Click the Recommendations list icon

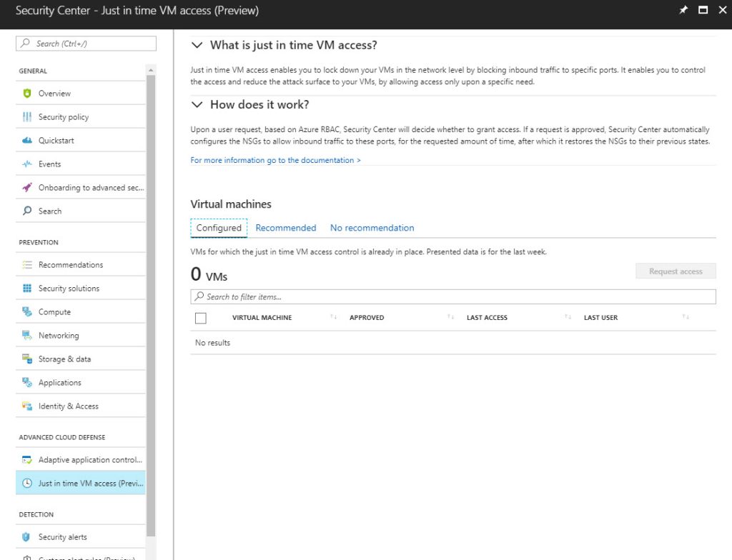27,265
